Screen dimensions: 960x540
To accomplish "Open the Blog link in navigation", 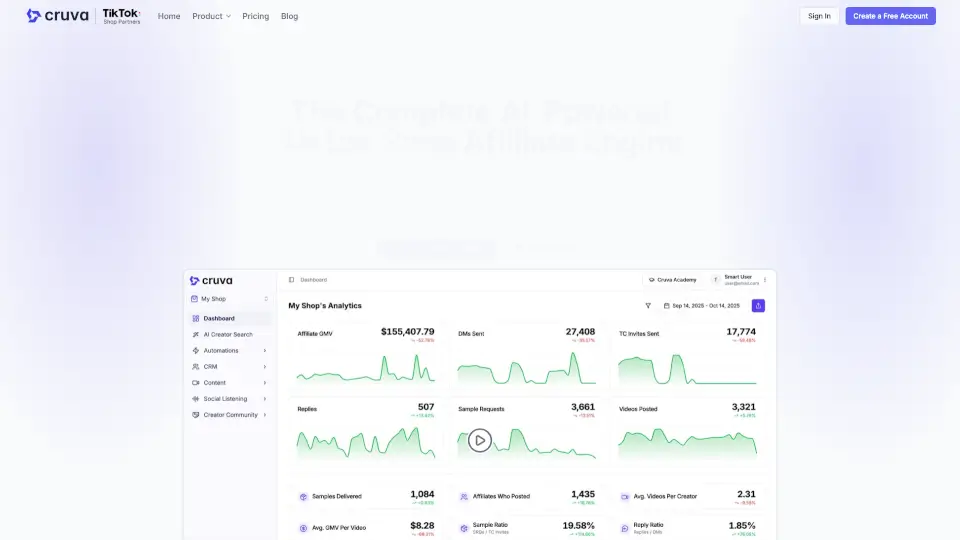I will (289, 16).
